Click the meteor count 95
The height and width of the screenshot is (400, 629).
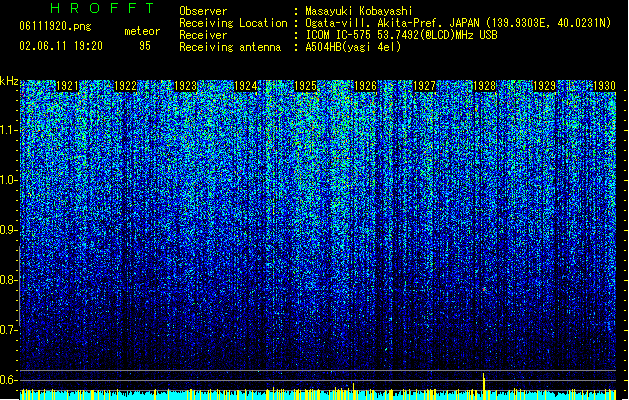tap(145, 46)
